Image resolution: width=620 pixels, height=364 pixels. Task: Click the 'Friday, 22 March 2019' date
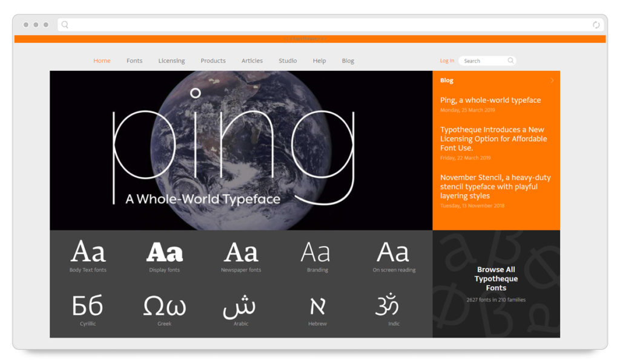coord(466,158)
